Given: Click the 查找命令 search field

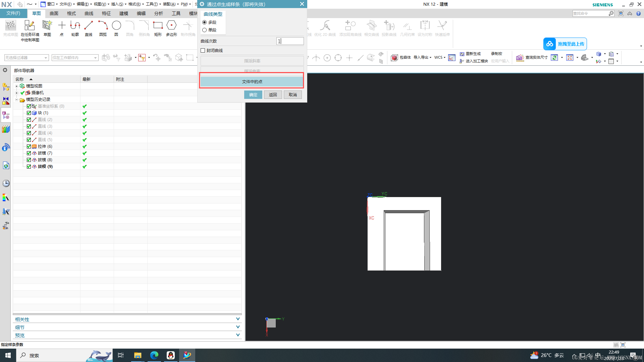Looking at the screenshot, I should click(591, 13).
